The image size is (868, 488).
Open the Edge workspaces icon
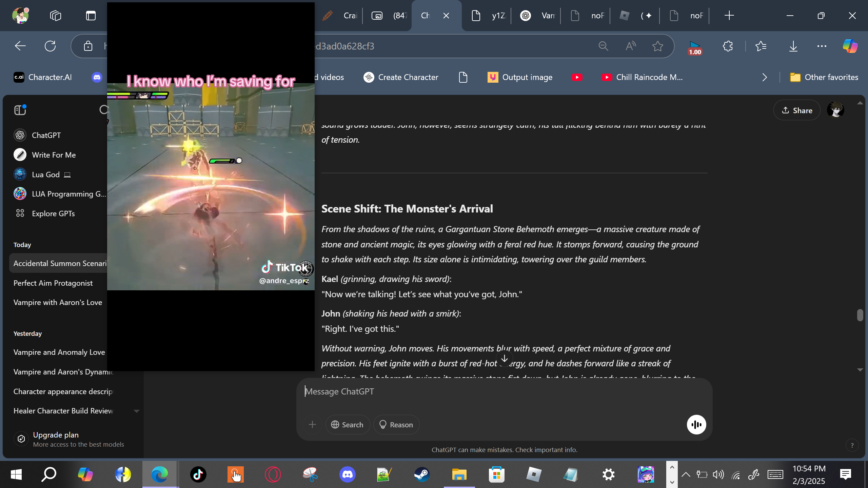pyautogui.click(x=56, y=16)
